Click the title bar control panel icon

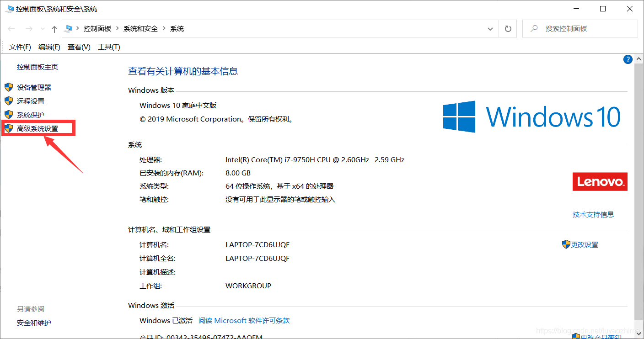pyautogui.click(x=9, y=9)
